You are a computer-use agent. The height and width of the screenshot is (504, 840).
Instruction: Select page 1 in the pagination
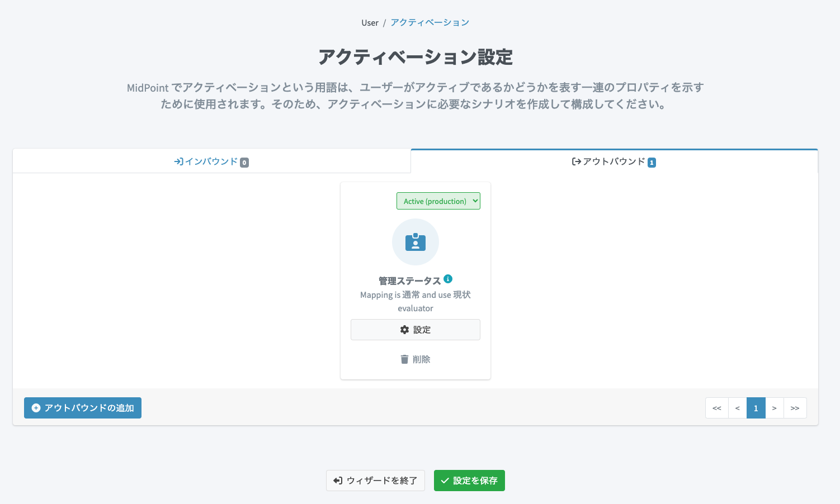756,408
